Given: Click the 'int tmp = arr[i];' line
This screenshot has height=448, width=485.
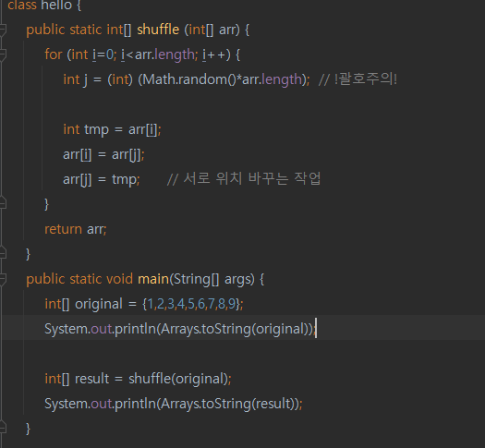Looking at the screenshot, I should coord(112,129).
